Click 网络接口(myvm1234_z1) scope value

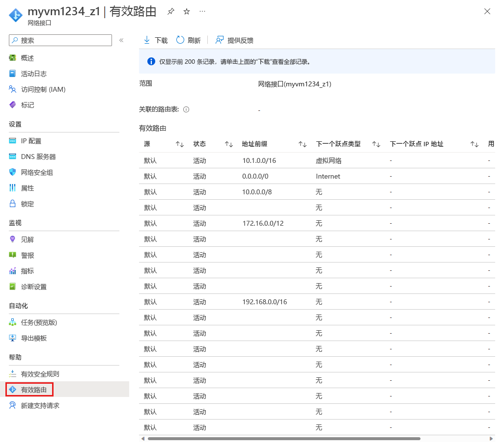(294, 84)
